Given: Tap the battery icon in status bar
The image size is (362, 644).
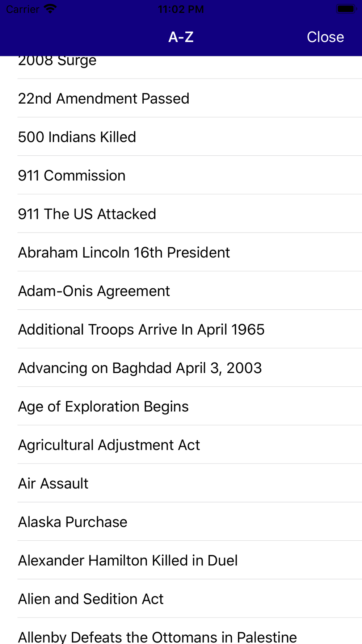Looking at the screenshot, I should coord(346,9).
